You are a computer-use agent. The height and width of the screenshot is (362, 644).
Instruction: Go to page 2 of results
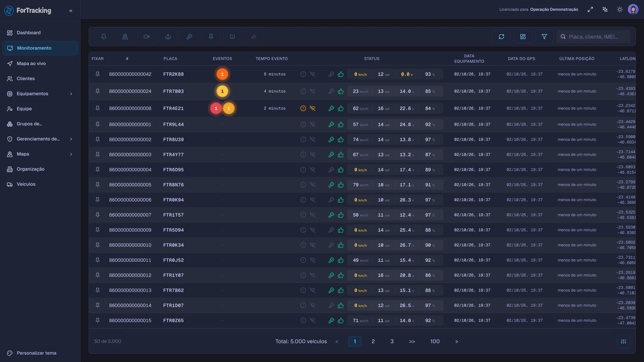tap(373, 341)
